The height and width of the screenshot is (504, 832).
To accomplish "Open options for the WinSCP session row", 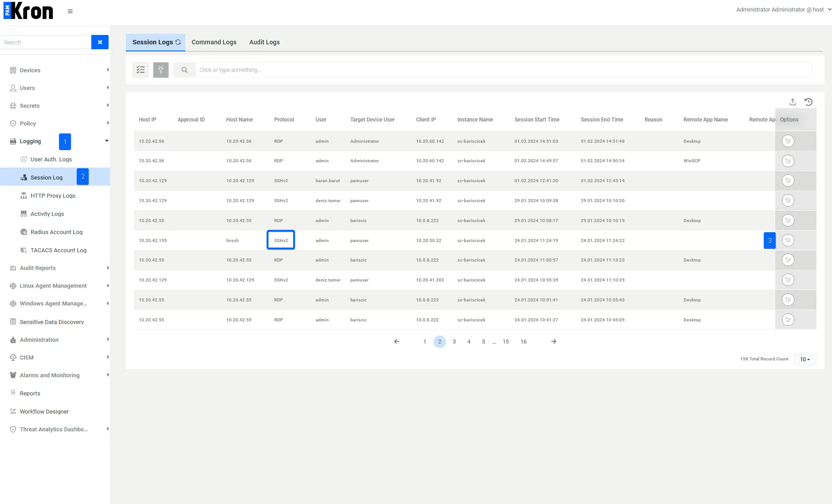I will [x=788, y=161].
